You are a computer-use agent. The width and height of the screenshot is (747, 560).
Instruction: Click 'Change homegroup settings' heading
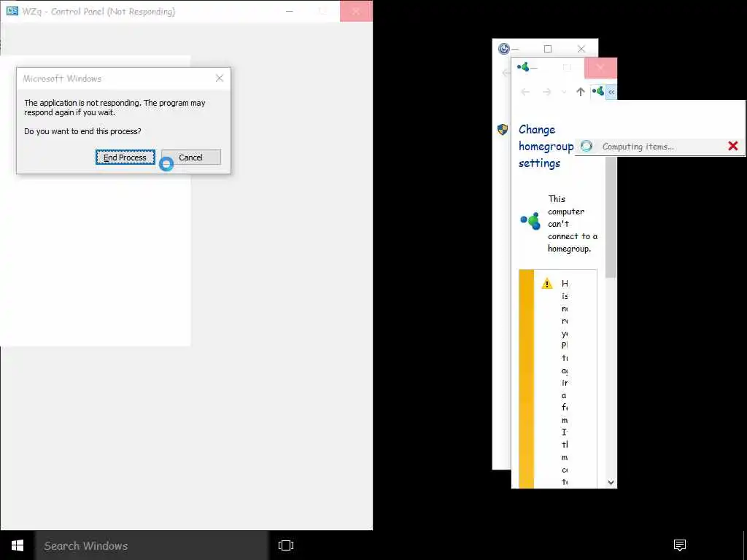click(x=546, y=146)
